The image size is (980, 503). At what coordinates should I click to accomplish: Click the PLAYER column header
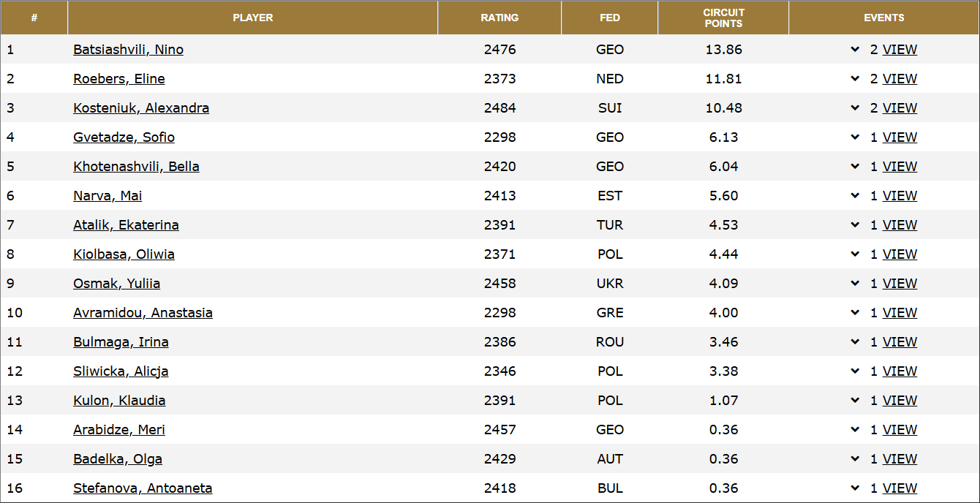point(252,18)
